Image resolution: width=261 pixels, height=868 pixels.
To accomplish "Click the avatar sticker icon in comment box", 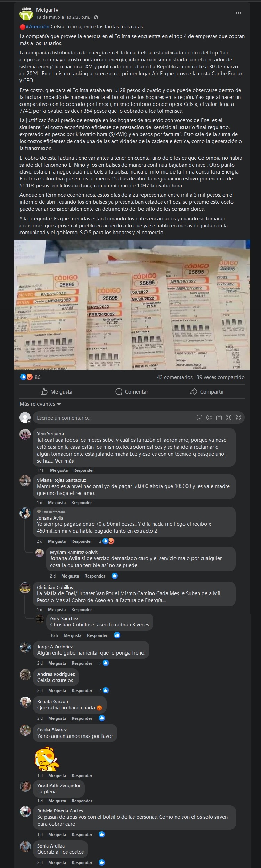I will tap(199, 418).
